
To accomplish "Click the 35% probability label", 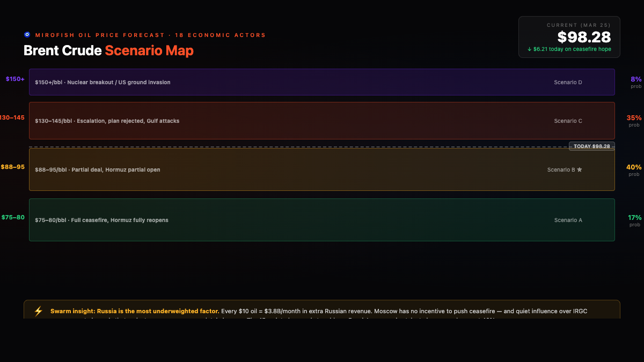I will 634,118.
